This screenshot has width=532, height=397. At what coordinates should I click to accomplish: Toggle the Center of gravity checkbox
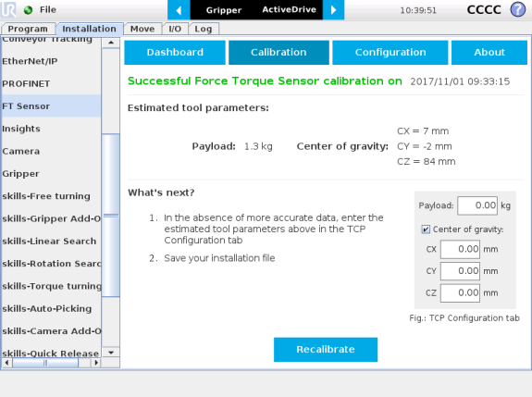[426, 230]
